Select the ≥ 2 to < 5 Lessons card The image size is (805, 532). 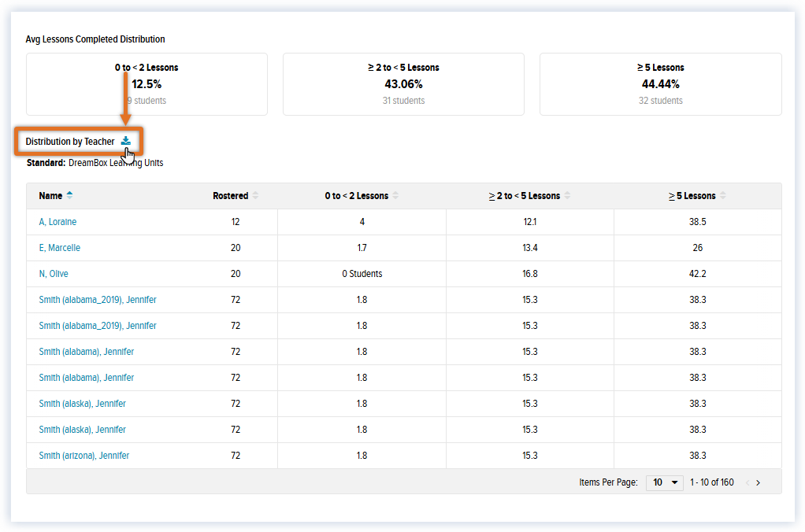click(x=403, y=84)
